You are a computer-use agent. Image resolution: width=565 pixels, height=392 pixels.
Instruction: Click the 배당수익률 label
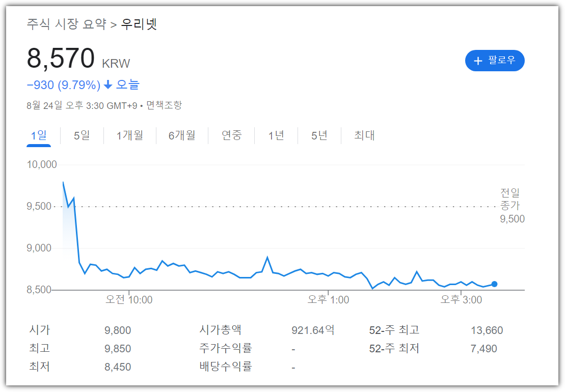click(x=226, y=367)
